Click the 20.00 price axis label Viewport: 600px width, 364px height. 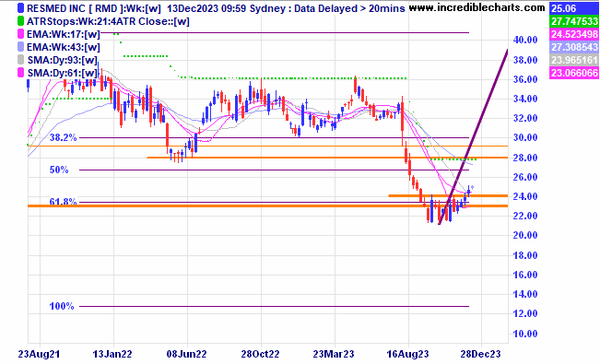tap(525, 235)
